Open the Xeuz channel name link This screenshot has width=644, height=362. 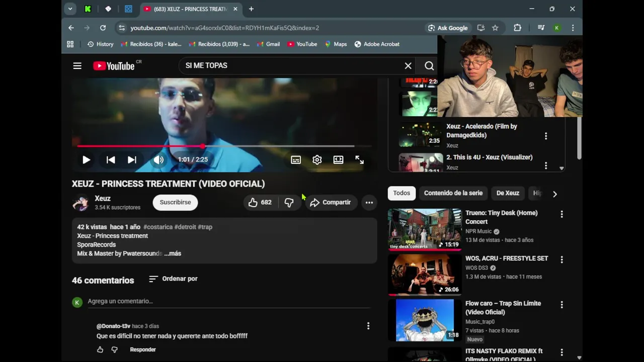[x=103, y=199]
